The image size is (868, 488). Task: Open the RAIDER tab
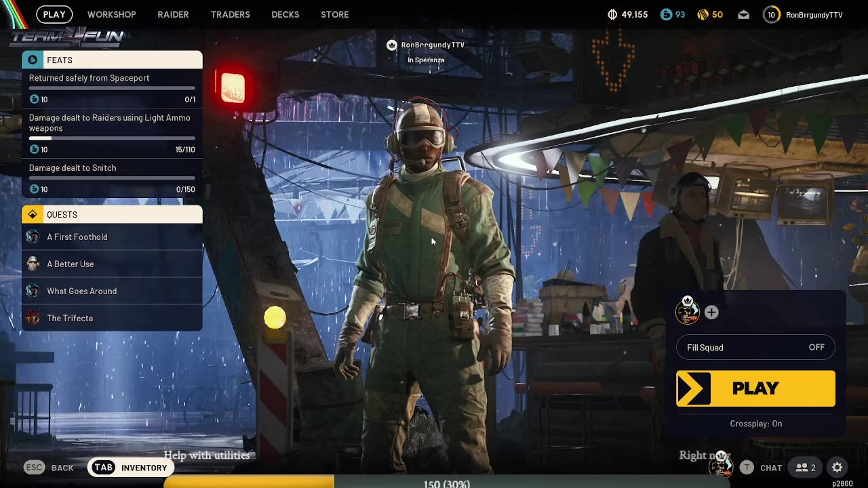(x=173, y=14)
